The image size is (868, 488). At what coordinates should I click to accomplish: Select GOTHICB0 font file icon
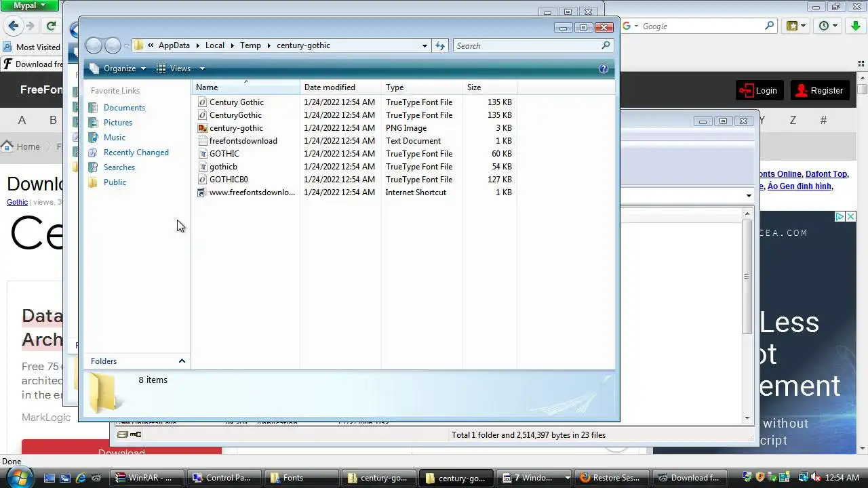point(202,180)
